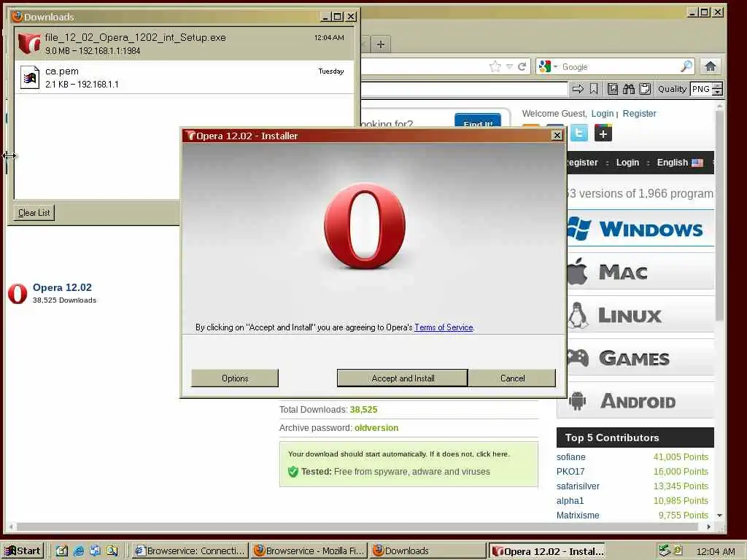Click the Find It! button
Viewport: 747px width, 560px height.
(x=478, y=120)
